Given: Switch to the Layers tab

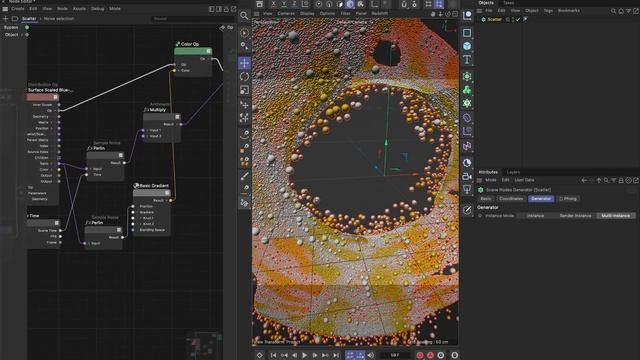Looking at the screenshot, I should [x=513, y=172].
